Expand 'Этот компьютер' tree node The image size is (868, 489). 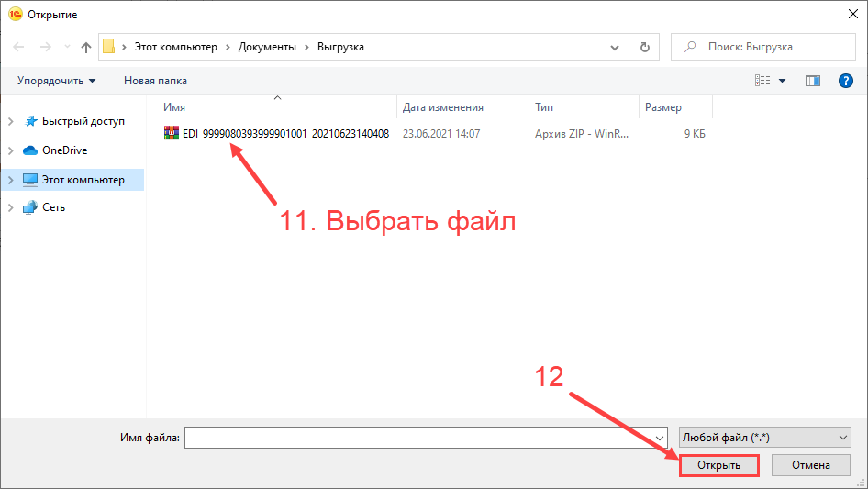[x=10, y=180]
